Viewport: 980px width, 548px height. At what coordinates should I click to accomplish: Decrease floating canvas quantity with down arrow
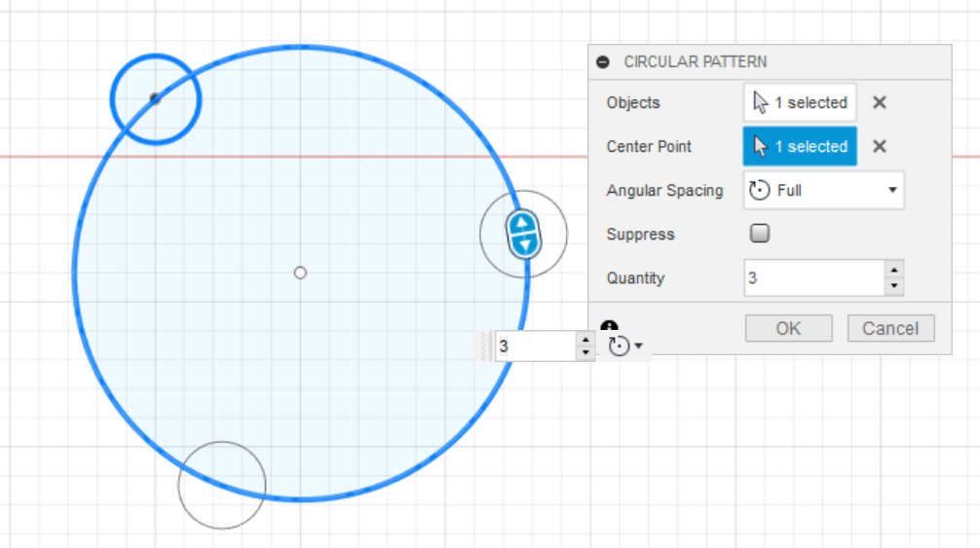click(x=585, y=352)
